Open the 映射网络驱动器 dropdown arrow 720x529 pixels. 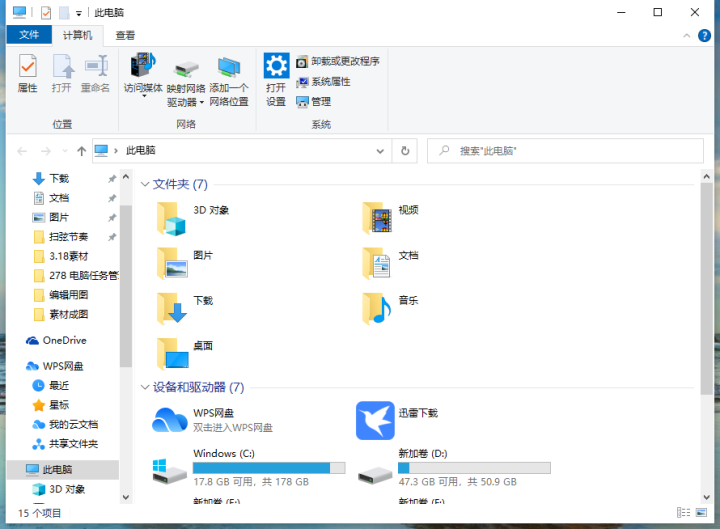point(202,102)
